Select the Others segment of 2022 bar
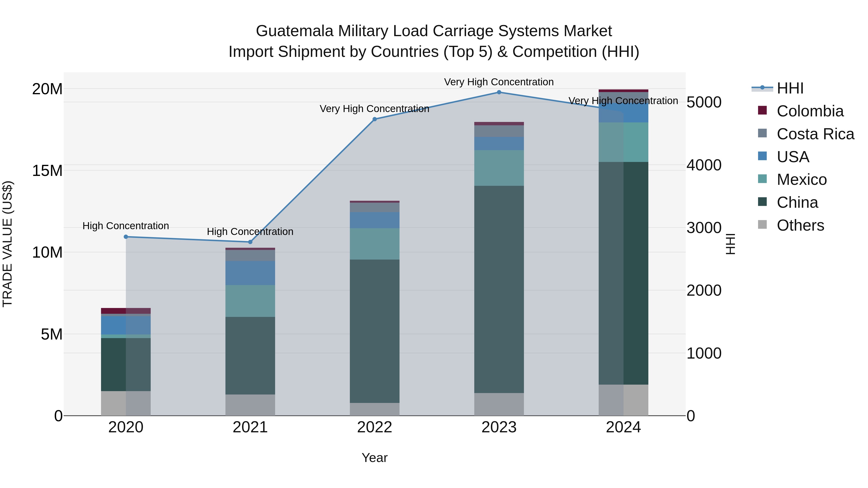The height and width of the screenshot is (488, 868). [375, 409]
